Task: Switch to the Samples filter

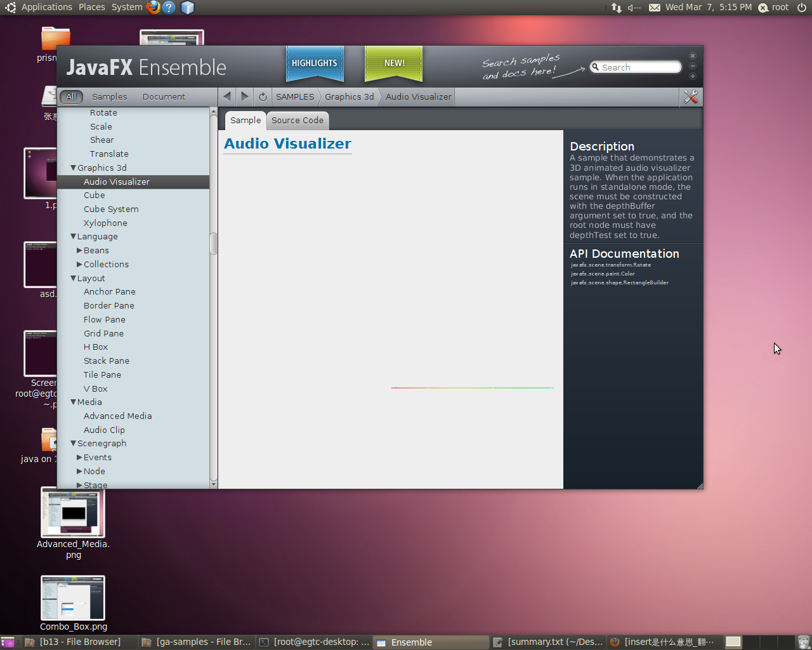Action: pyautogui.click(x=109, y=96)
